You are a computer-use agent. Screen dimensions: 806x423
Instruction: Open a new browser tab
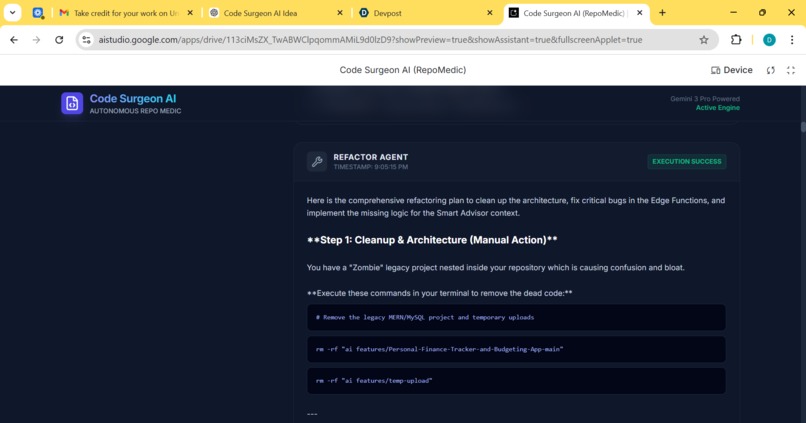[662, 13]
